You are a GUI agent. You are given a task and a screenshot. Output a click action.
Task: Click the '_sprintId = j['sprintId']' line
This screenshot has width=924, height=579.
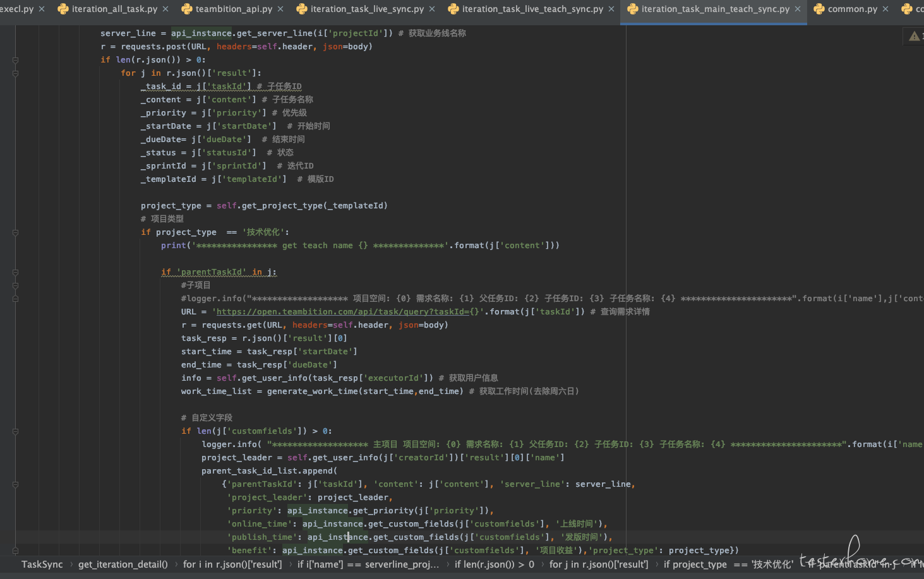tap(227, 166)
